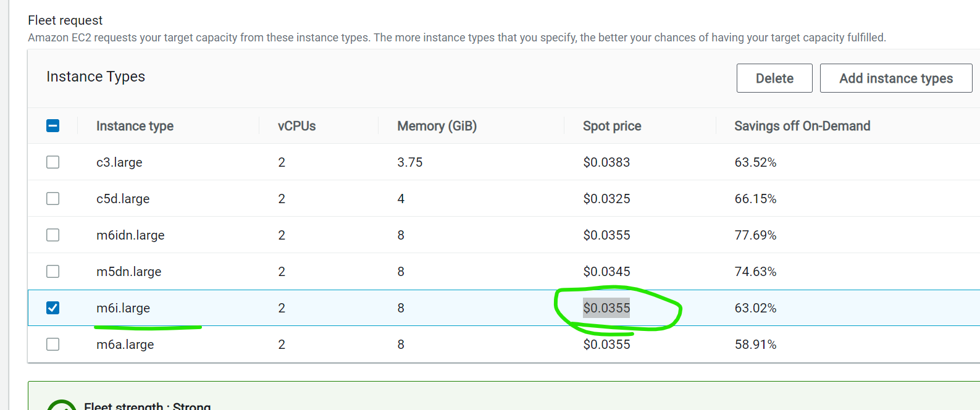Click the c5d.large instance name

point(123,199)
